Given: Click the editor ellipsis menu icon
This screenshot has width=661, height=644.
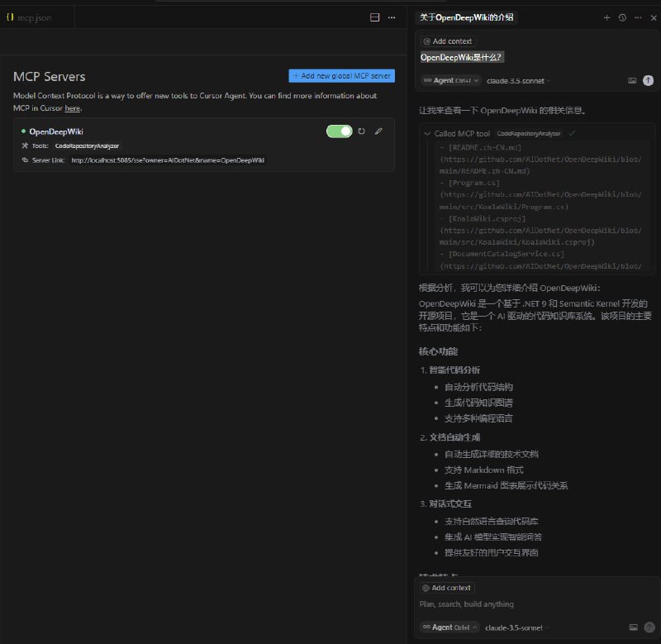Looking at the screenshot, I should tap(392, 17).
